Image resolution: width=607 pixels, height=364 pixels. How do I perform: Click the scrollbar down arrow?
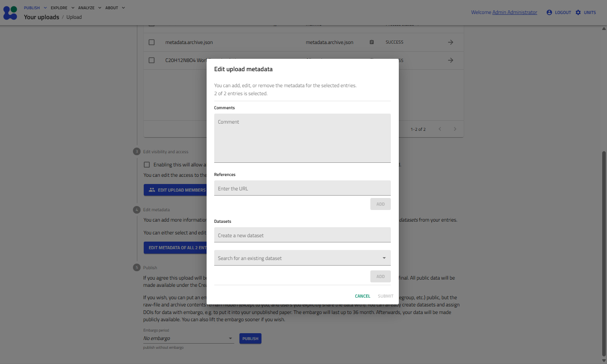coord(604,360)
